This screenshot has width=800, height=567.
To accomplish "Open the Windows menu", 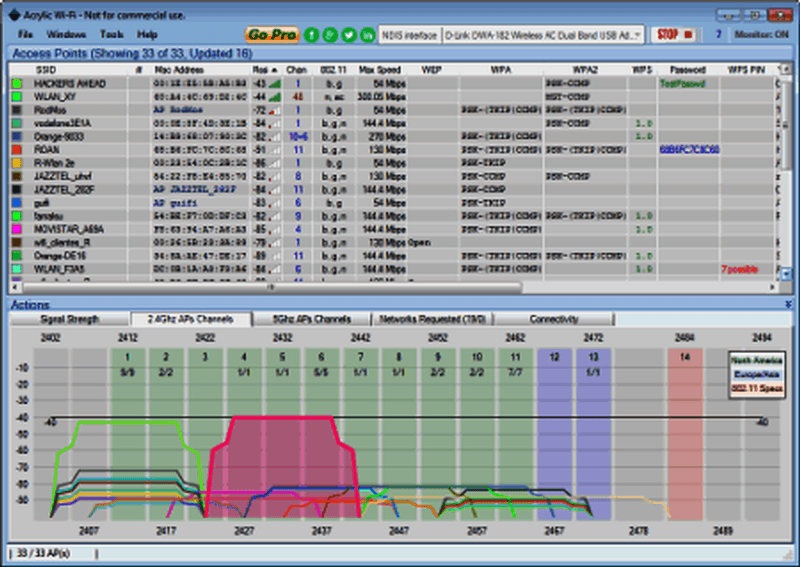I will click(x=66, y=35).
